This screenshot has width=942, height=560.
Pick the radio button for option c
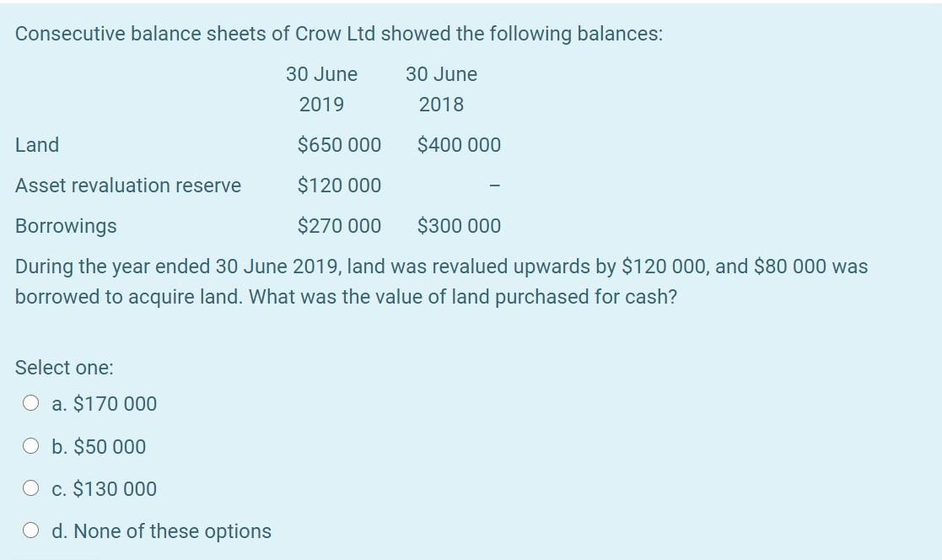point(30,488)
